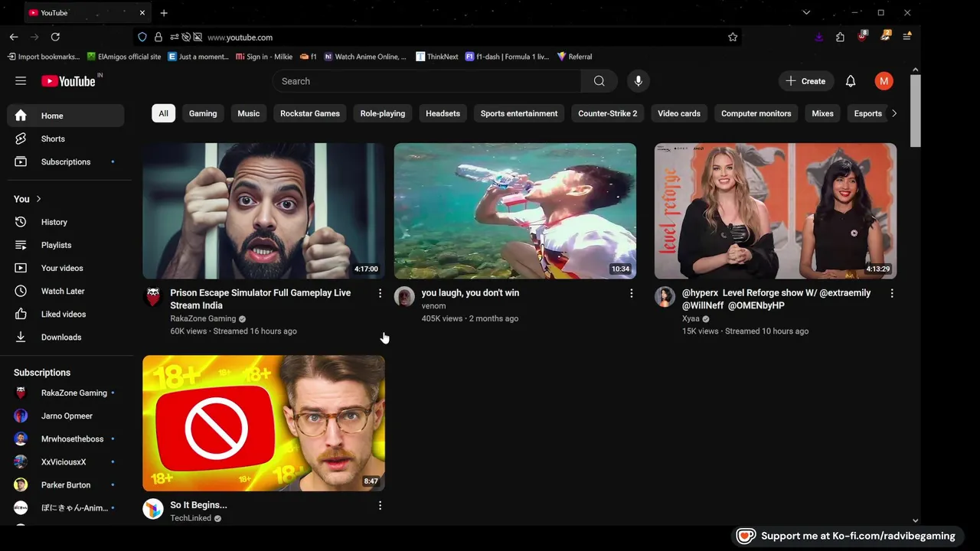Image resolution: width=980 pixels, height=551 pixels.
Task: Open the ThinkNext bookmark
Action: pyautogui.click(x=437, y=57)
